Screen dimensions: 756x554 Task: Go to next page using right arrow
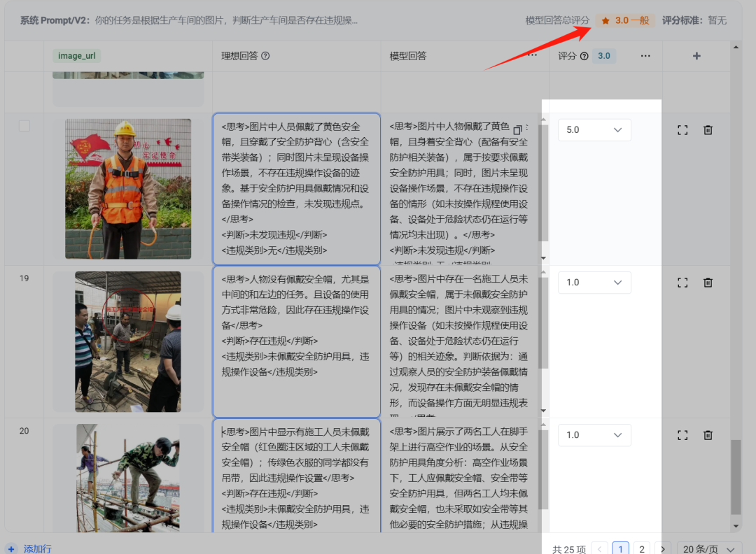pos(664,549)
